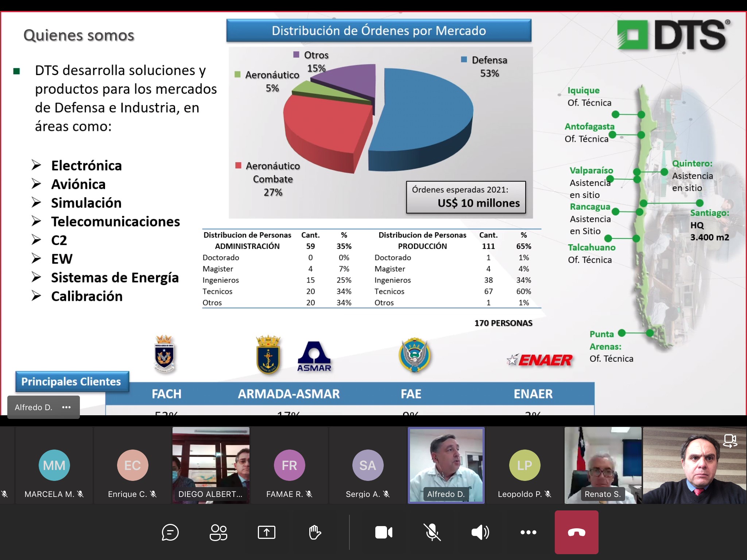Click the MM avatar circle
Screen dimensions: 747x560
click(x=54, y=465)
